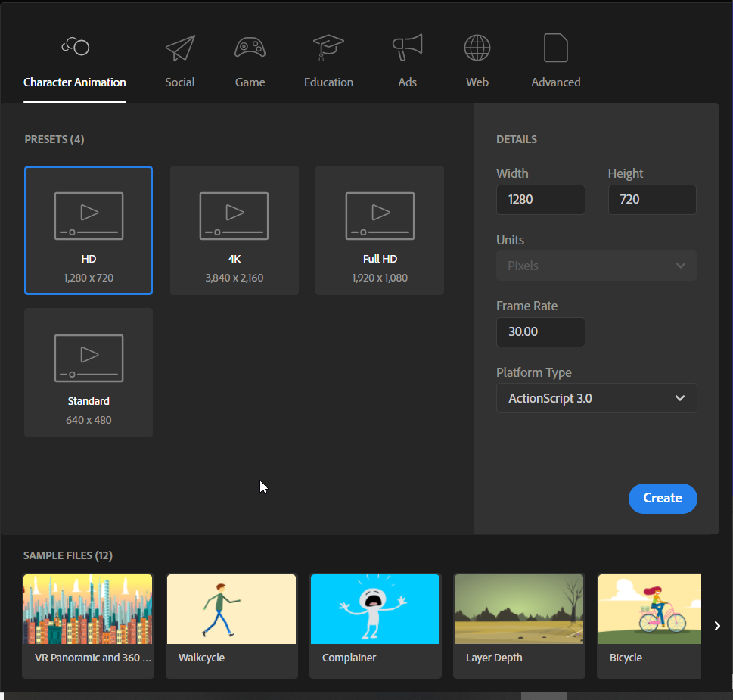
Task: Edit the Frame Rate field
Action: click(540, 331)
